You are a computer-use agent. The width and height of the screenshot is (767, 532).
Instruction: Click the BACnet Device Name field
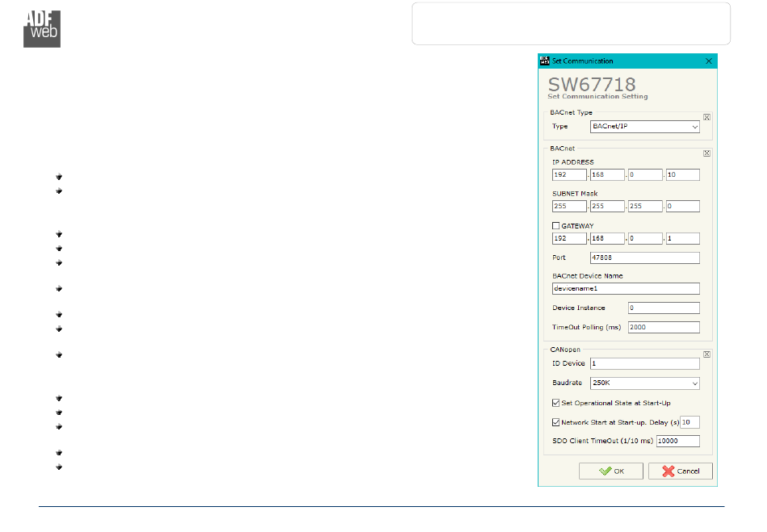[626, 288]
